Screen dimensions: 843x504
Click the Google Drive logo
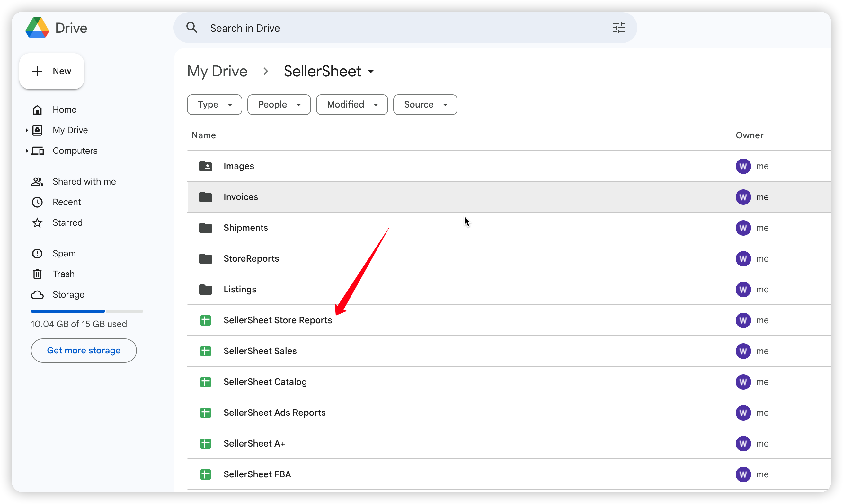(x=37, y=28)
